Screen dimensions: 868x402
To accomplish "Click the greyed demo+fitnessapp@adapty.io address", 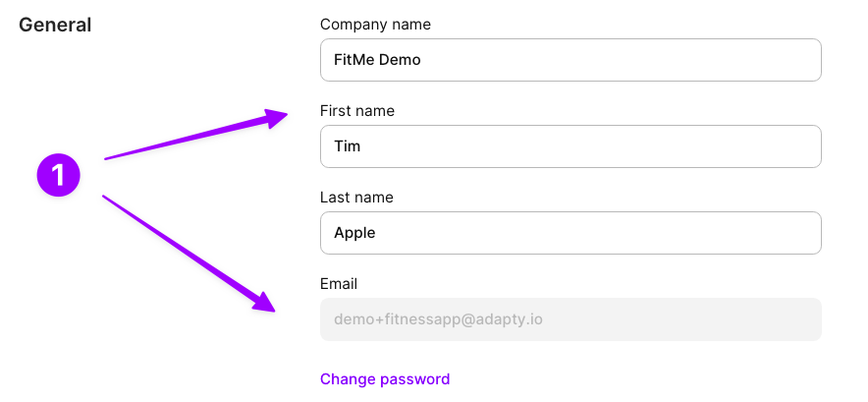I will (x=439, y=320).
